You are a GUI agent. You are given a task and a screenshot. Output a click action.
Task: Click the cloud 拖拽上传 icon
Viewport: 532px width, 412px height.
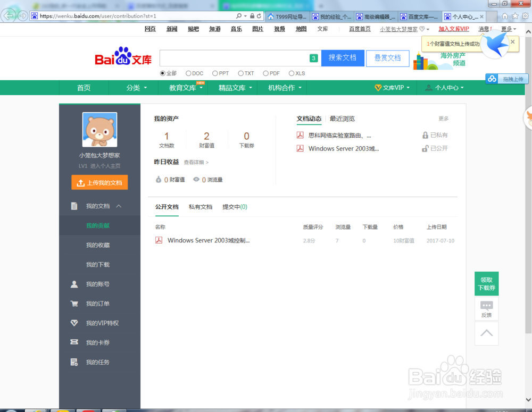click(x=492, y=79)
